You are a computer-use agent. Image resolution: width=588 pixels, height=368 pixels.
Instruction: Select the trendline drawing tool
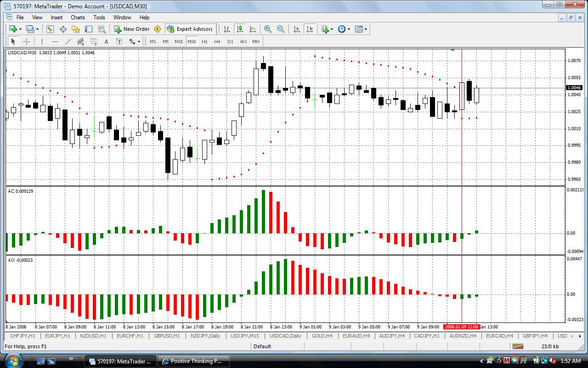(x=68, y=41)
